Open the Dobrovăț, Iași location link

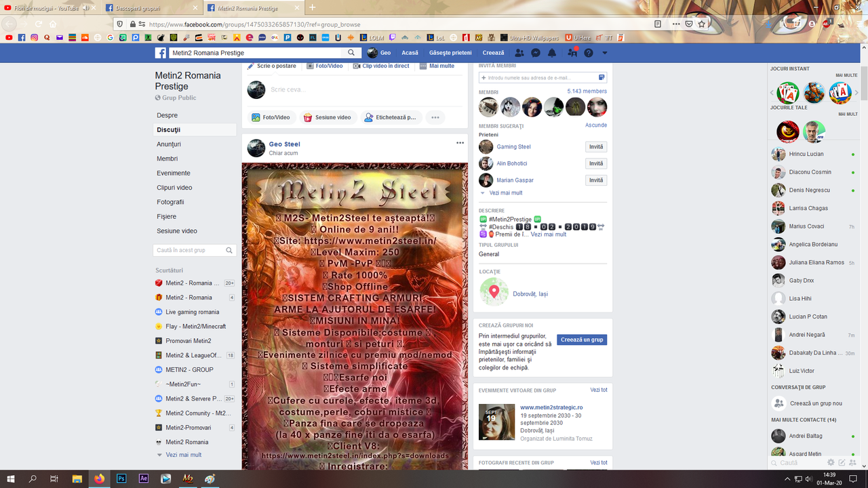(530, 294)
